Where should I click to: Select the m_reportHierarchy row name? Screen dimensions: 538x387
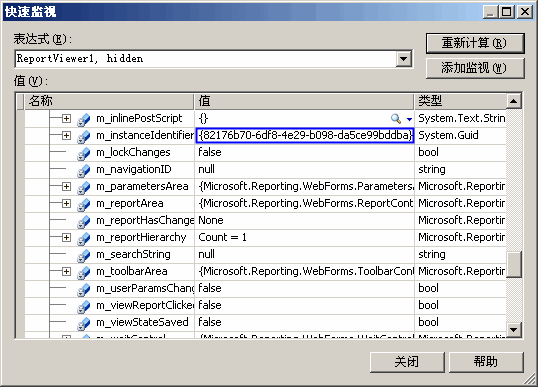click(x=141, y=237)
